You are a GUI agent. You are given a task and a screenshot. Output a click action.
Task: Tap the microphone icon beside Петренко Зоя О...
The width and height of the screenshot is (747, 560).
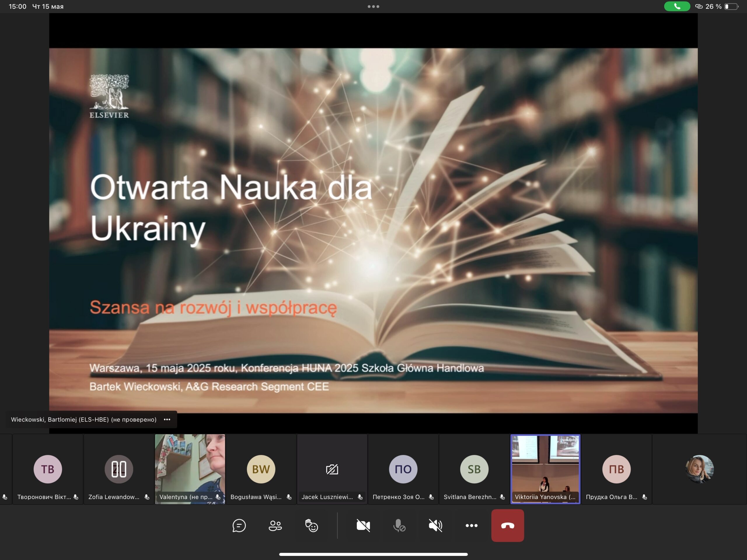(431, 497)
